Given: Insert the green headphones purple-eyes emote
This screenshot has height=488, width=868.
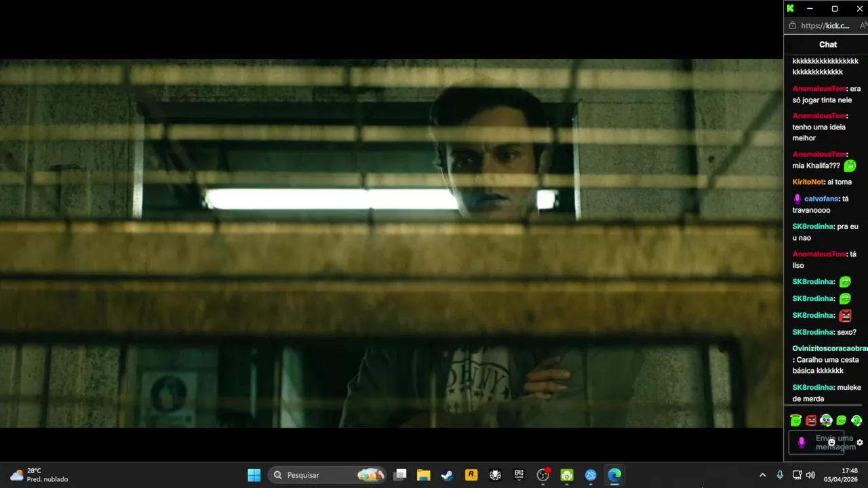Looking at the screenshot, I should (826, 420).
